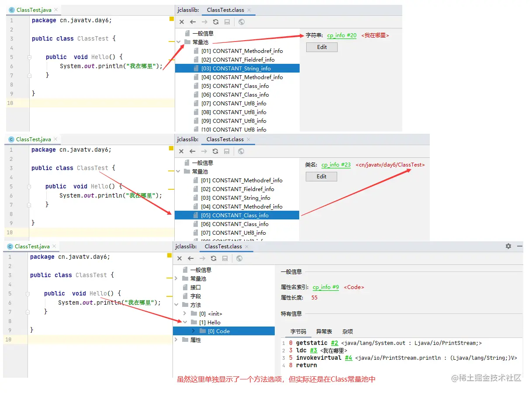
Task: Click the back arrow in the 字节码 panel toolbar
Action: [191, 258]
